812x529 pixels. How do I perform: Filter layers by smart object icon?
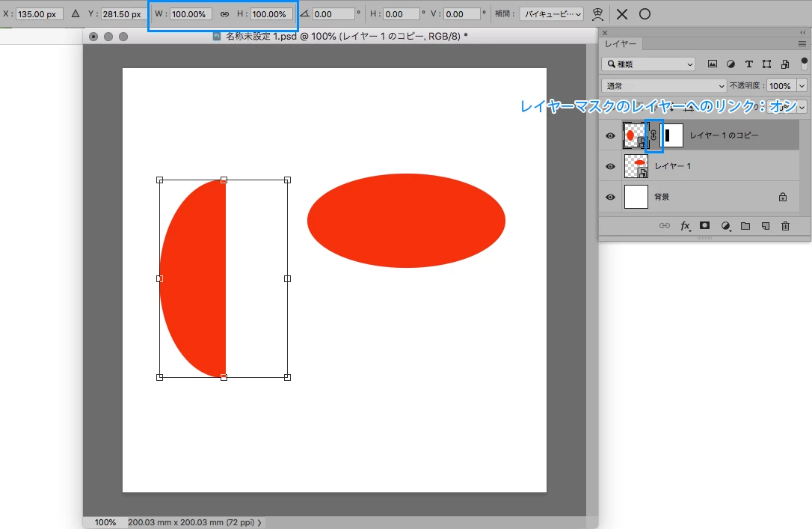click(x=785, y=64)
